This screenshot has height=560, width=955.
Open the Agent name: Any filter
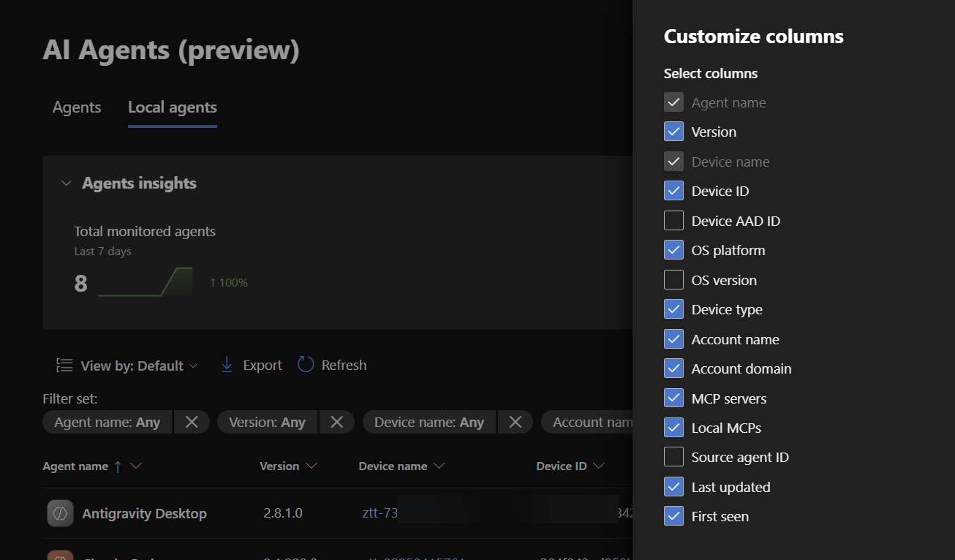coord(107,422)
